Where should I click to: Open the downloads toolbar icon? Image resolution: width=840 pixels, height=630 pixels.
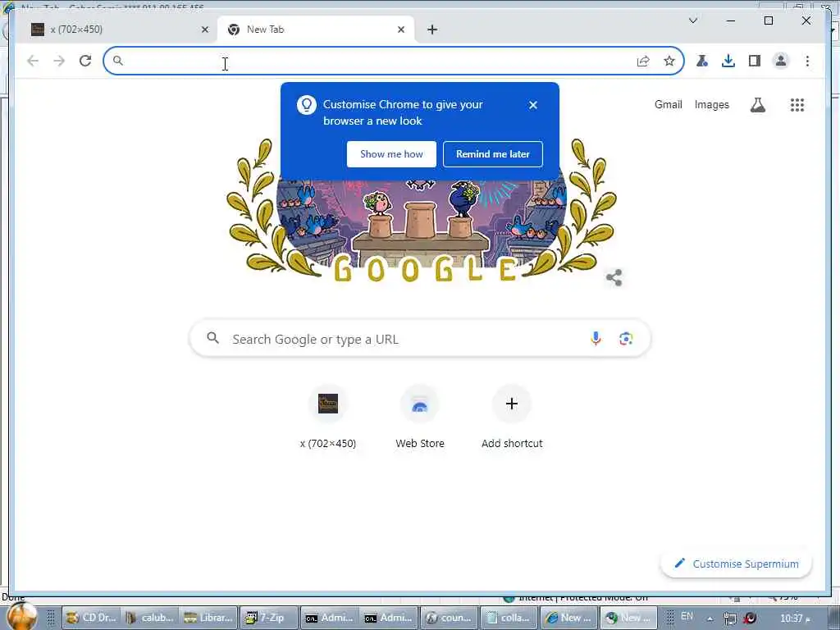coord(728,61)
